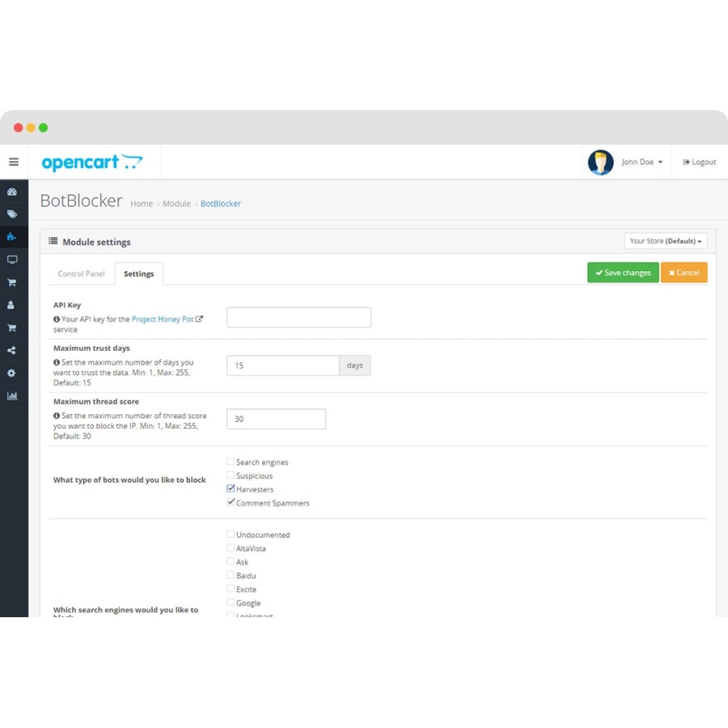Open the Design monitor sidebar icon
Image resolution: width=728 pixels, height=728 pixels.
point(12,260)
